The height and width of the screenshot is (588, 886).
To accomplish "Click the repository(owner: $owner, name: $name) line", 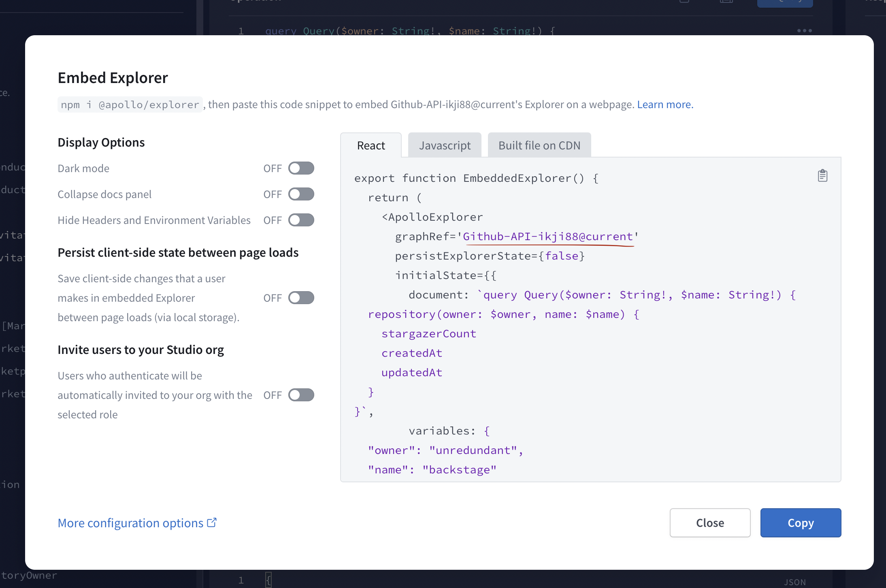I will (504, 314).
